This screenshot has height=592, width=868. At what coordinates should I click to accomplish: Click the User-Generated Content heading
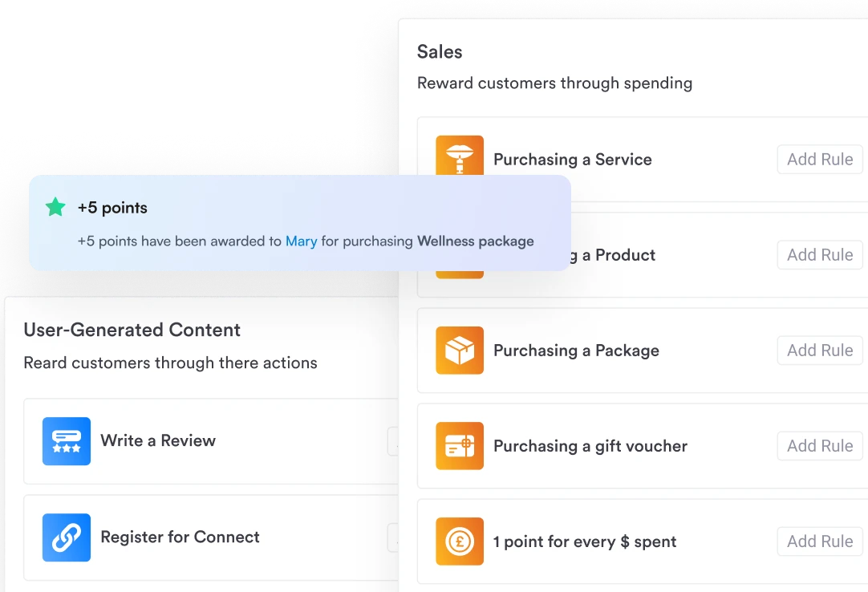(132, 330)
